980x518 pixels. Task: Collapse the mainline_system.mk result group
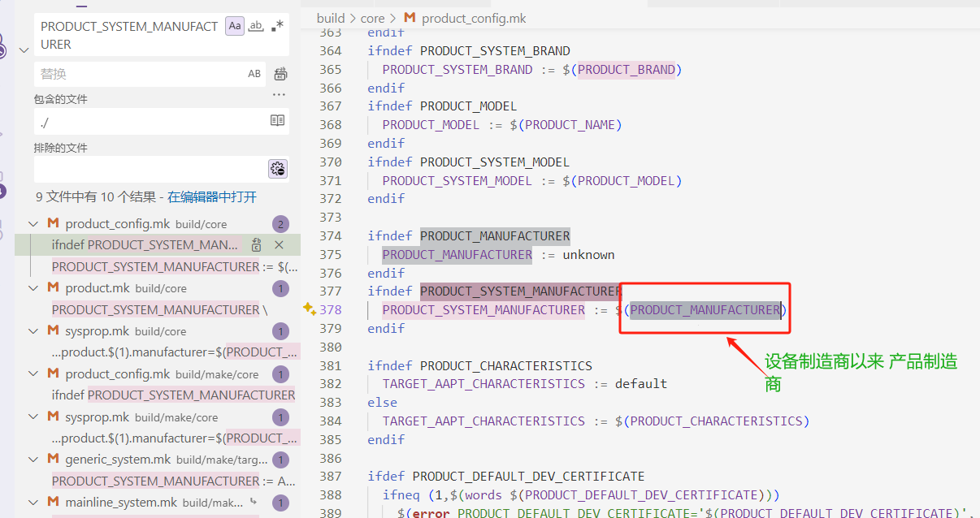[33, 503]
